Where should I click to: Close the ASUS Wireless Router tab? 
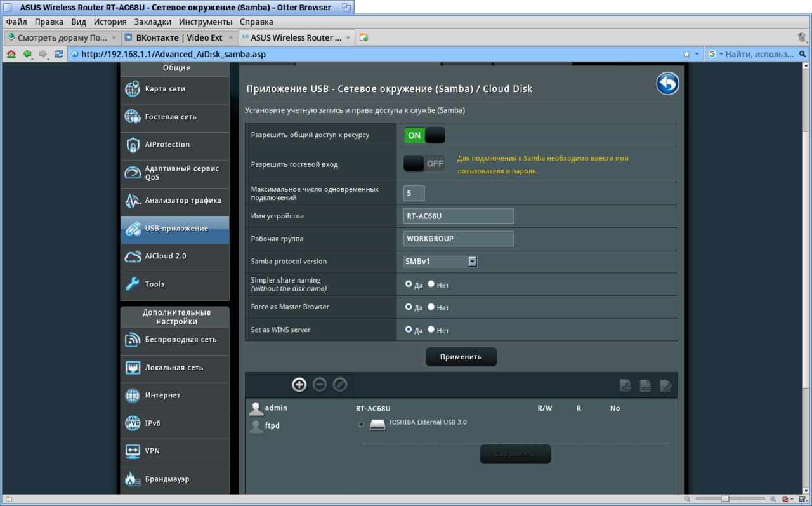[x=348, y=37]
